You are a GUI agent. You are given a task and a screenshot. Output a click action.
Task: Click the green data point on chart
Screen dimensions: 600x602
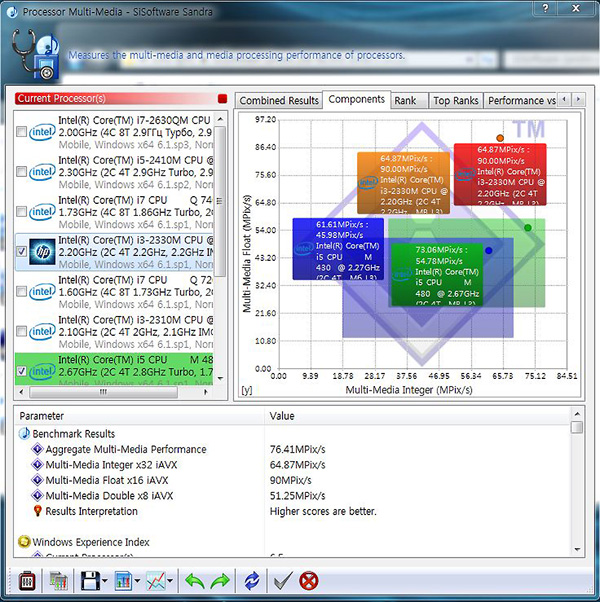(x=528, y=228)
